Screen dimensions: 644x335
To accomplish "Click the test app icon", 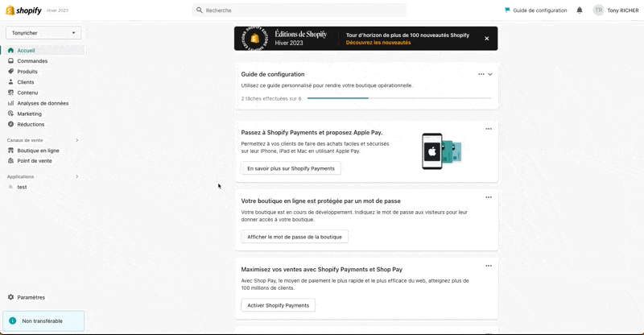I will [x=10, y=187].
